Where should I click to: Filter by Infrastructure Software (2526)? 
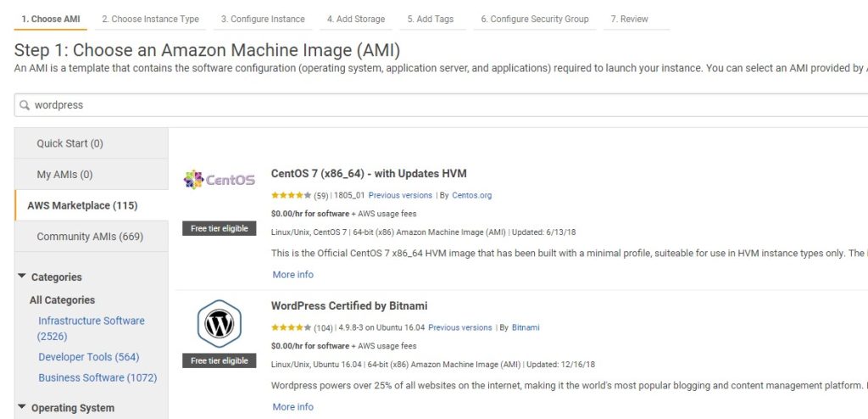92,328
